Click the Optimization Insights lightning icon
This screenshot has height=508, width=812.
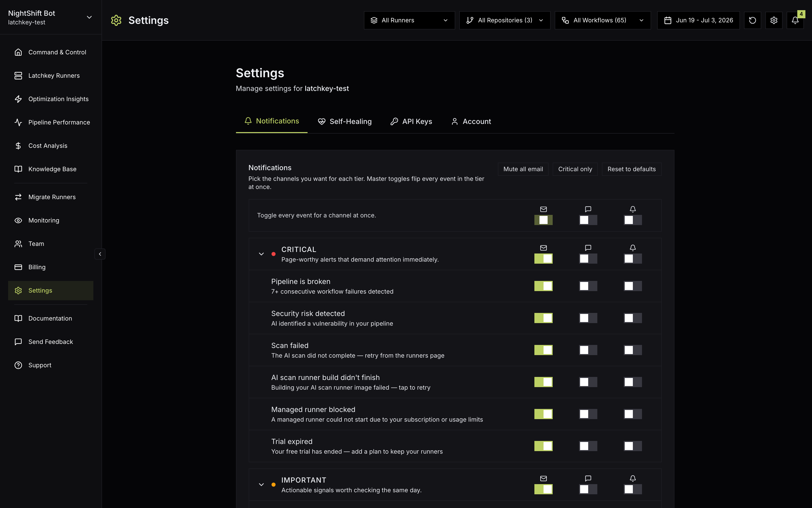tap(18, 99)
